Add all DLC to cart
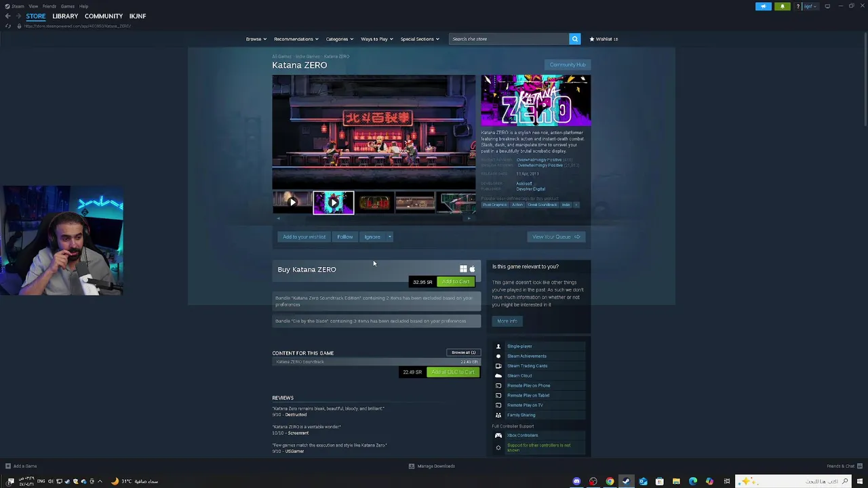This screenshot has width=868, height=488. pos(452,372)
